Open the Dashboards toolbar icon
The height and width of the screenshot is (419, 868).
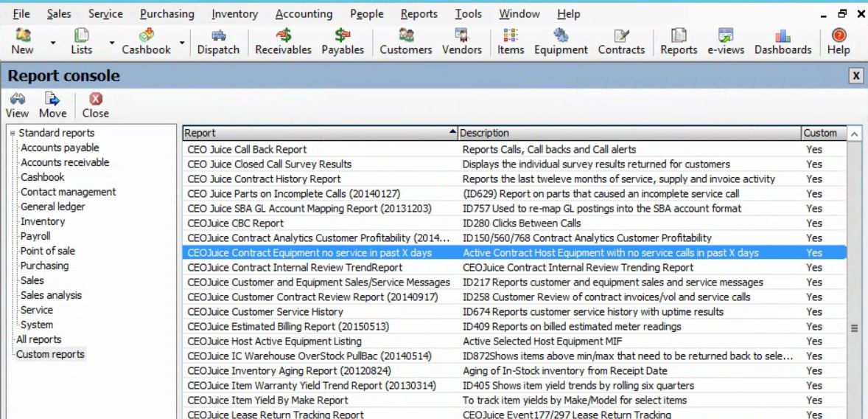click(783, 41)
